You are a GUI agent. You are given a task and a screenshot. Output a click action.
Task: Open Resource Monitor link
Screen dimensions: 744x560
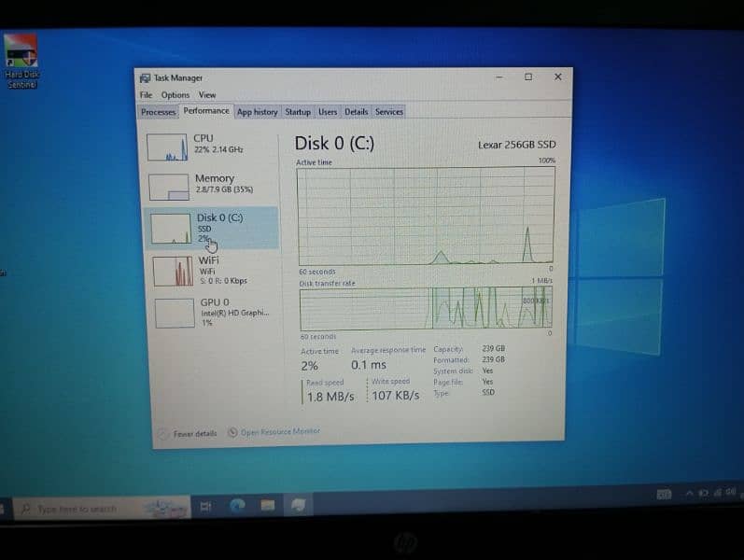pos(280,431)
